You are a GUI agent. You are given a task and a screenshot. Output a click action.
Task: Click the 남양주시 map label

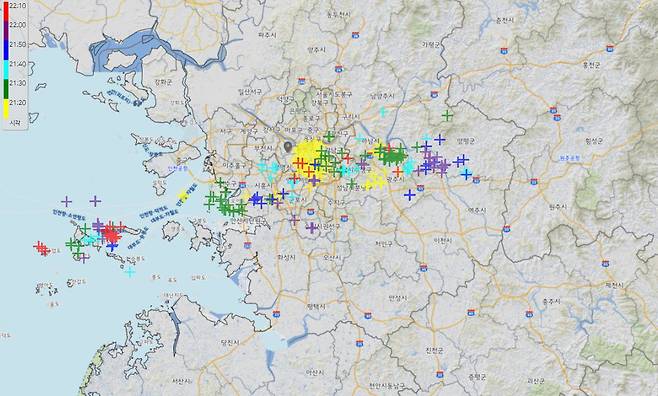(382, 96)
